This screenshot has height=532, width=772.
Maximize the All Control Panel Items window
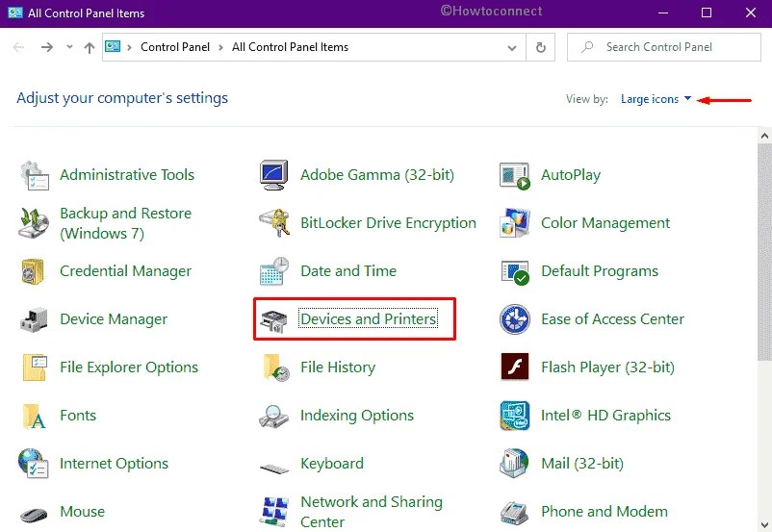[706, 13]
